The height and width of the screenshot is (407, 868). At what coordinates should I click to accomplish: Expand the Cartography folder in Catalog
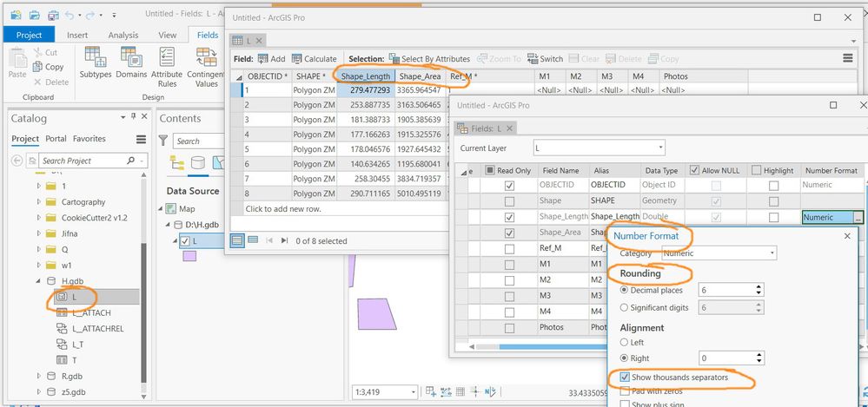point(38,202)
